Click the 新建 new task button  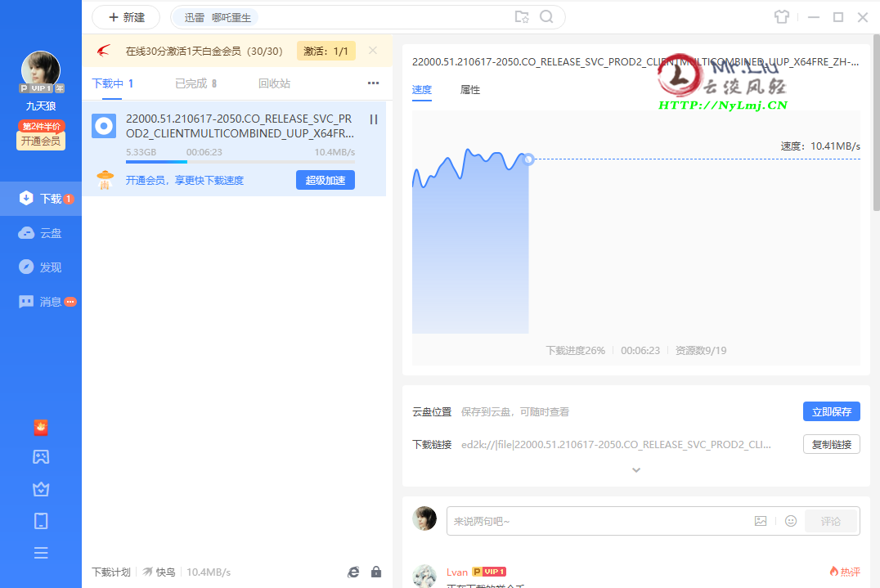(x=126, y=17)
